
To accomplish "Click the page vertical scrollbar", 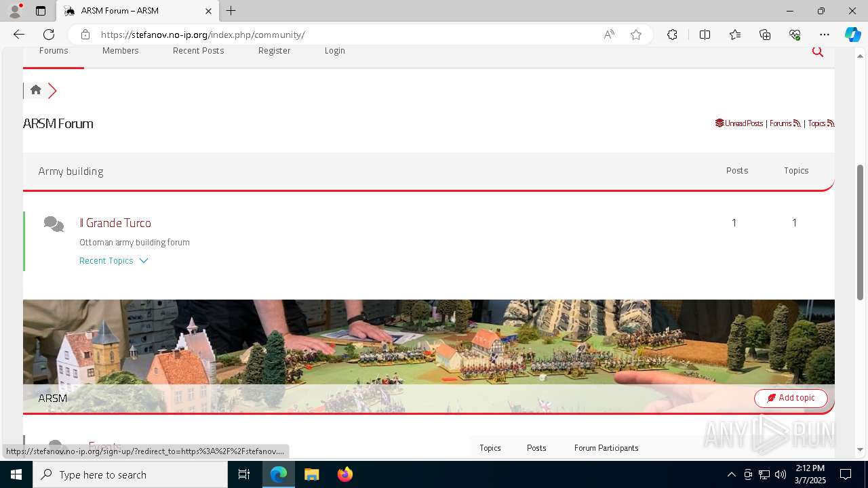I will tap(861, 232).
